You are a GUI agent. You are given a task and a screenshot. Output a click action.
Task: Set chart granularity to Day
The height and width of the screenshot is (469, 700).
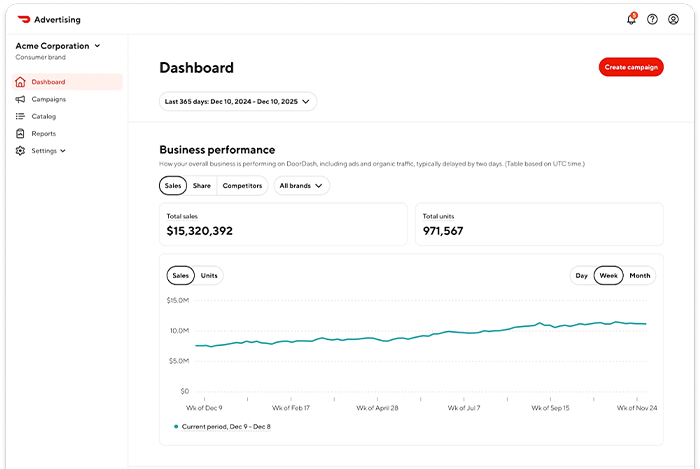click(581, 275)
